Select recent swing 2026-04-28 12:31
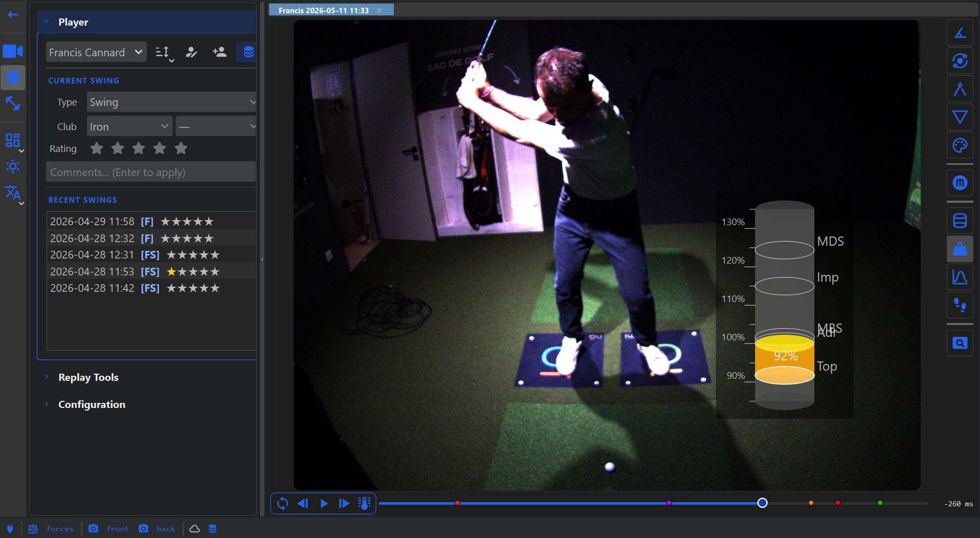The height and width of the screenshot is (538, 980). [x=151, y=255]
